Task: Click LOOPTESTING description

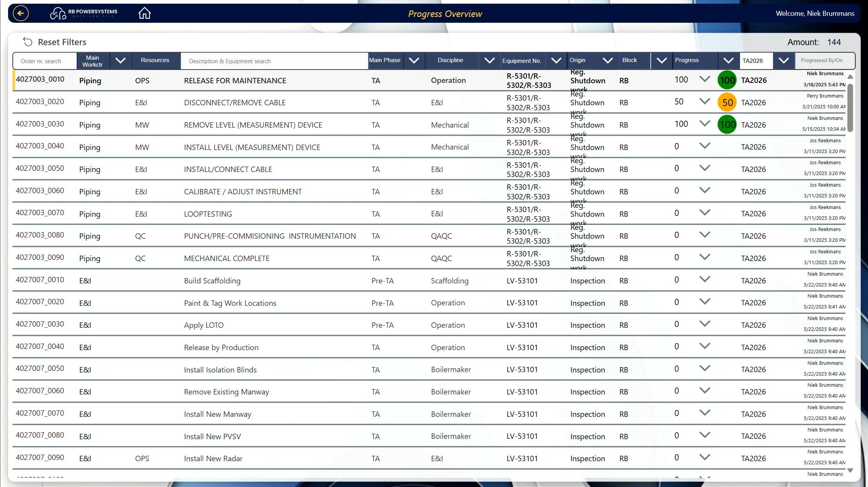Action: coord(208,214)
